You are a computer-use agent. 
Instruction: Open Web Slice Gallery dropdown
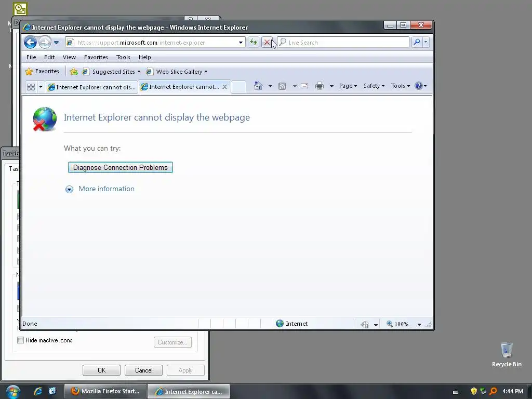[x=177, y=72]
